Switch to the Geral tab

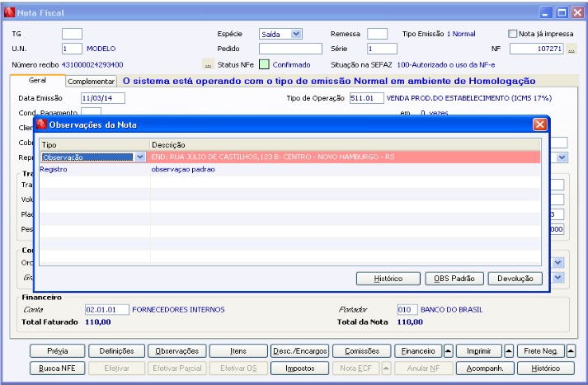37,80
